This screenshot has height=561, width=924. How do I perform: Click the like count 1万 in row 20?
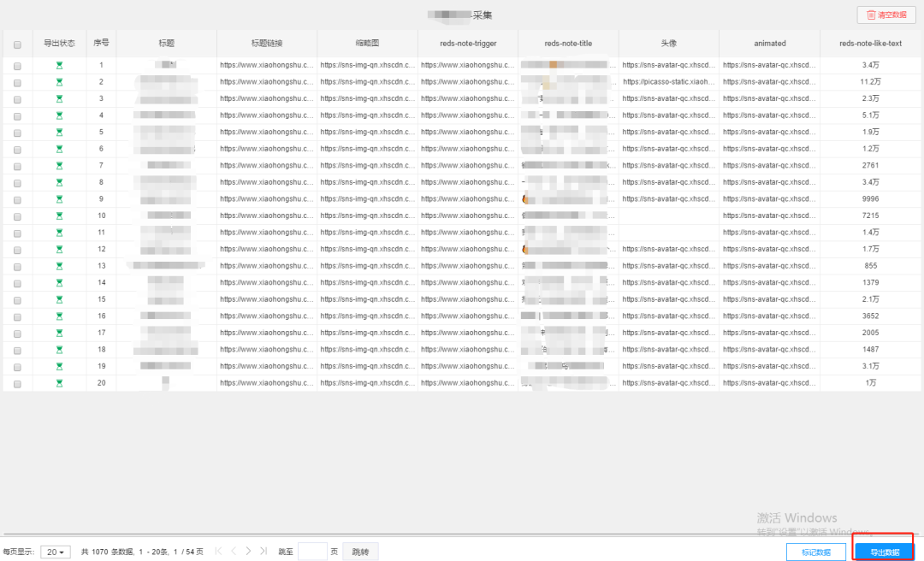coord(870,383)
